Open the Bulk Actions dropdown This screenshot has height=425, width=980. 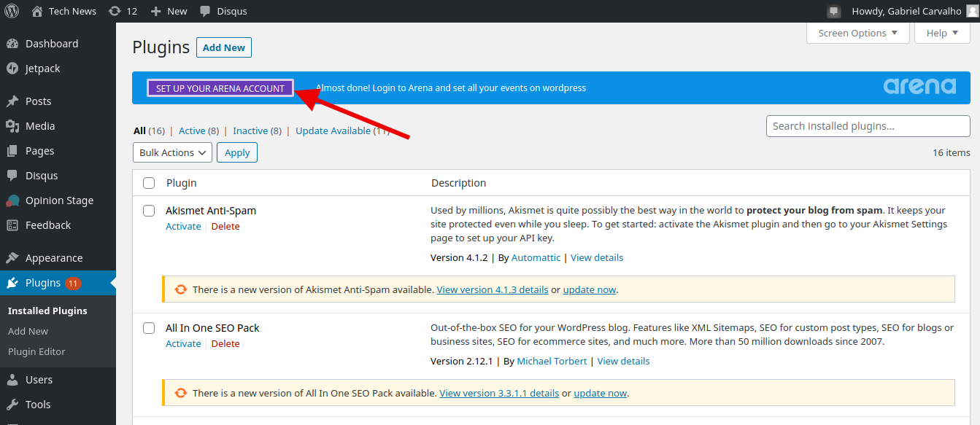click(172, 152)
